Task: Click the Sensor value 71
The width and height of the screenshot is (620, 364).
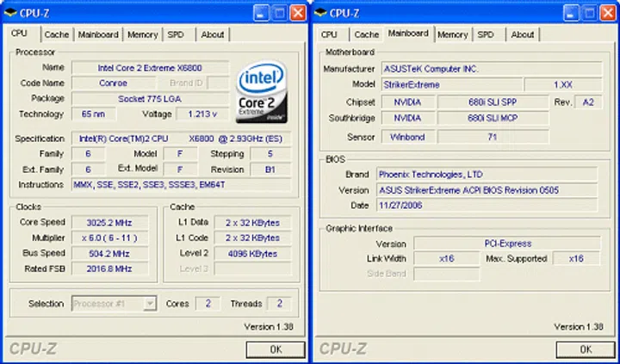Action: tap(493, 137)
